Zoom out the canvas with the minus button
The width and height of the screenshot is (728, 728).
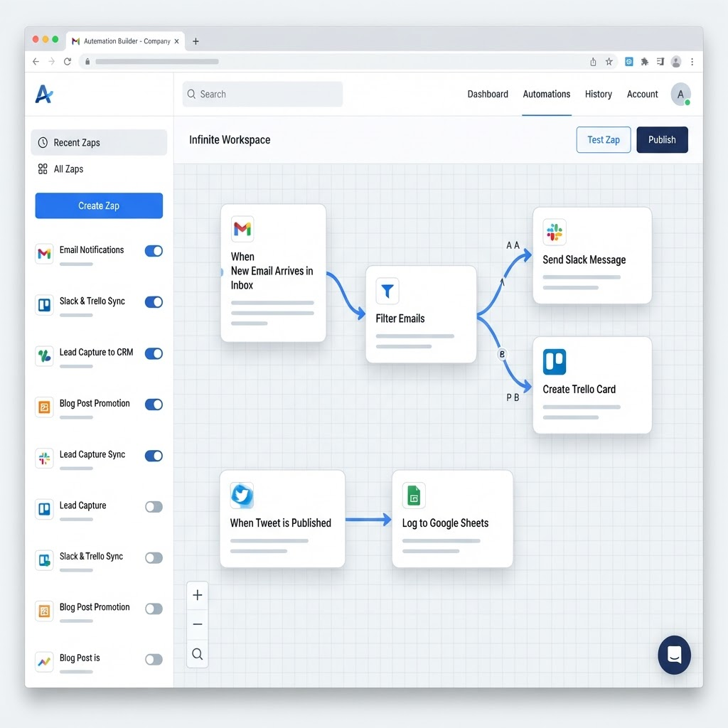pyautogui.click(x=198, y=624)
